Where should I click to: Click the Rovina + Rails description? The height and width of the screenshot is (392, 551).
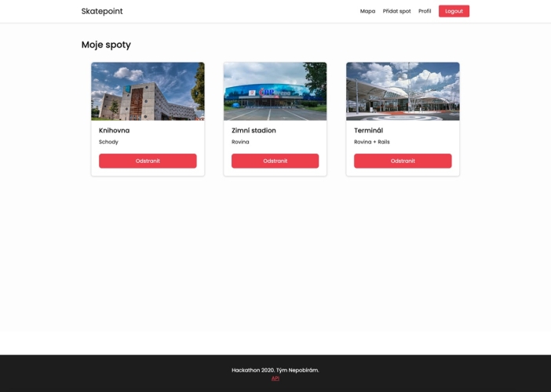[x=372, y=142]
